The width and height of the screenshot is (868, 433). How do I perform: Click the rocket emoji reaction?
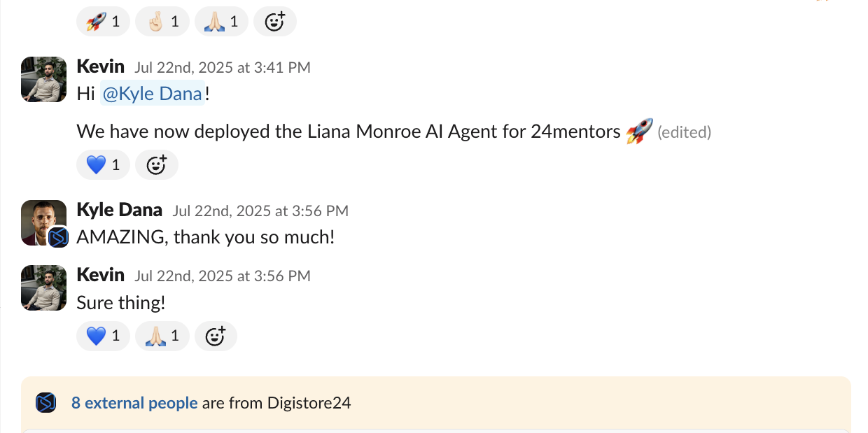pos(102,21)
